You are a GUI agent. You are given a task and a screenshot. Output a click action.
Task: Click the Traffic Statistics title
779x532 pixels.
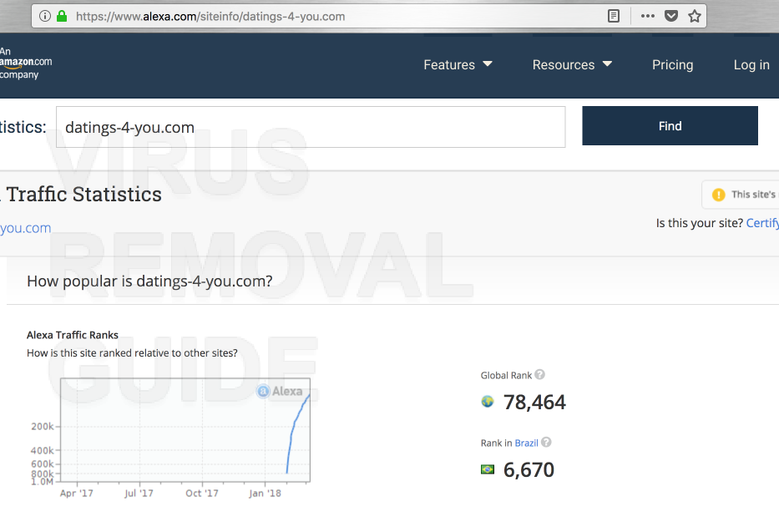tap(84, 195)
